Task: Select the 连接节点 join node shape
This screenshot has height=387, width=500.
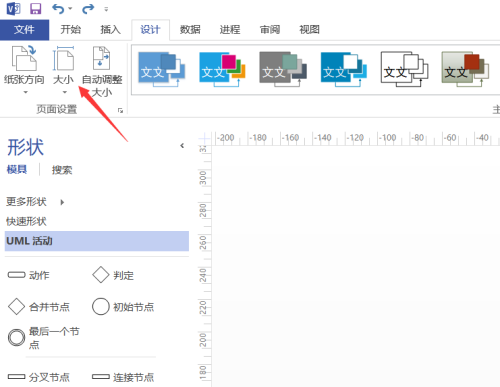Action: point(123,377)
